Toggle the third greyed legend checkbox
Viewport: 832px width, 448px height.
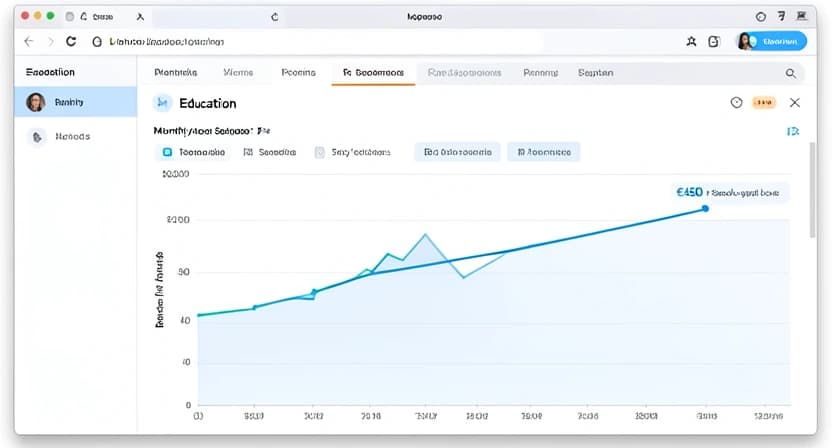[x=319, y=152]
